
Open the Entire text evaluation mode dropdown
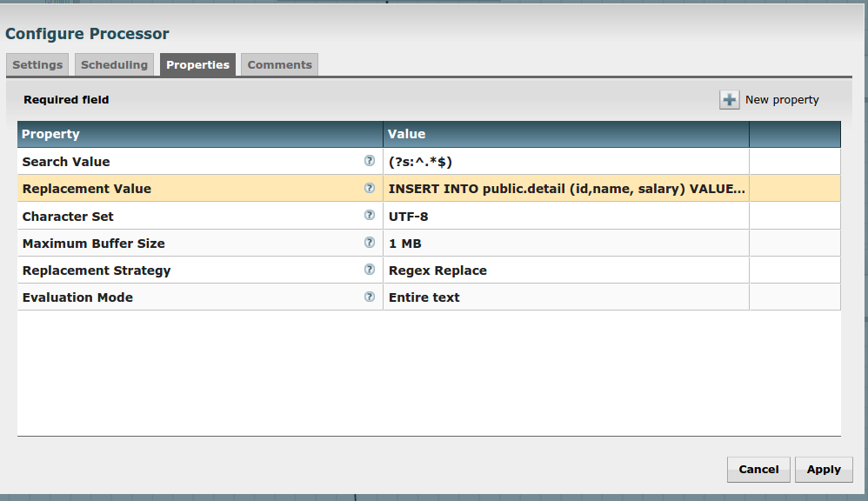[x=565, y=297]
